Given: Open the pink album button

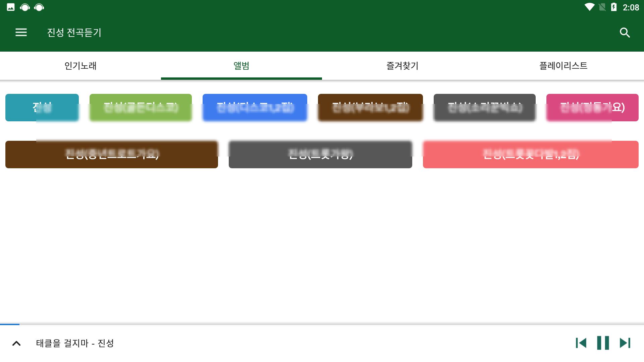Looking at the screenshot, I should tap(592, 108).
